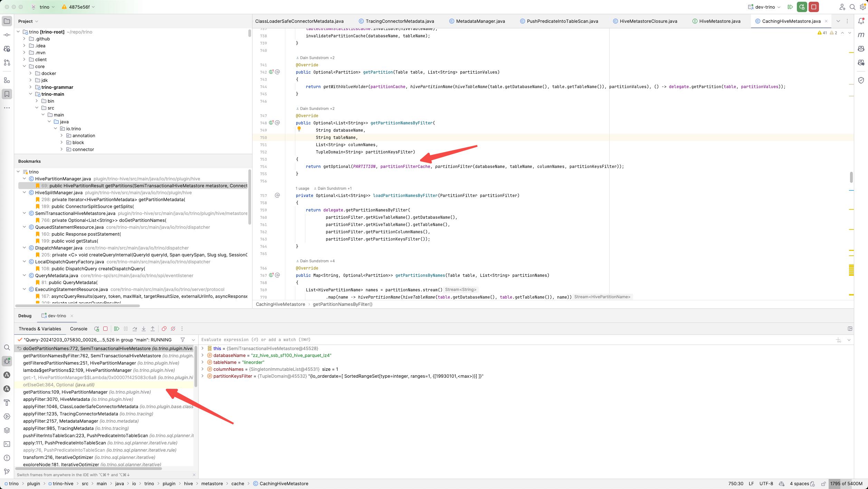The height and width of the screenshot is (489, 868).
Task: Collapse the core folder
Action: [24, 66]
